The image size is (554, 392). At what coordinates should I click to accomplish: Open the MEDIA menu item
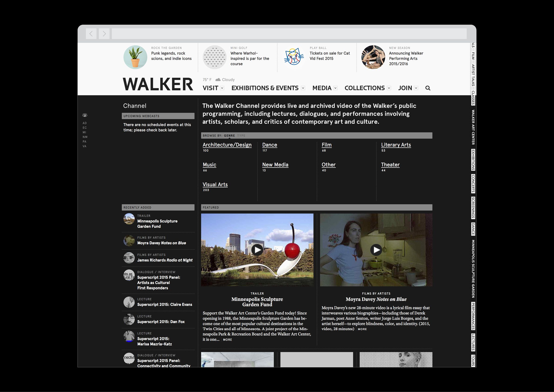pyautogui.click(x=322, y=88)
